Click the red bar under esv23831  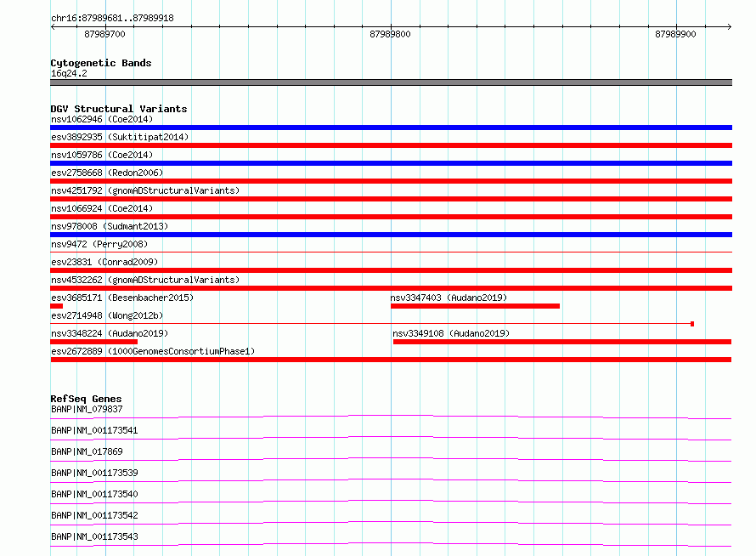point(391,270)
